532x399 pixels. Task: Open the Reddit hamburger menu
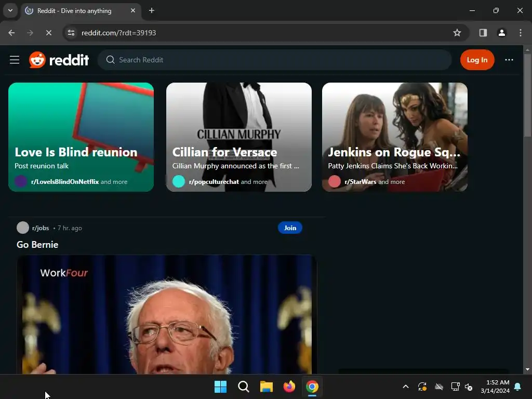(x=14, y=60)
